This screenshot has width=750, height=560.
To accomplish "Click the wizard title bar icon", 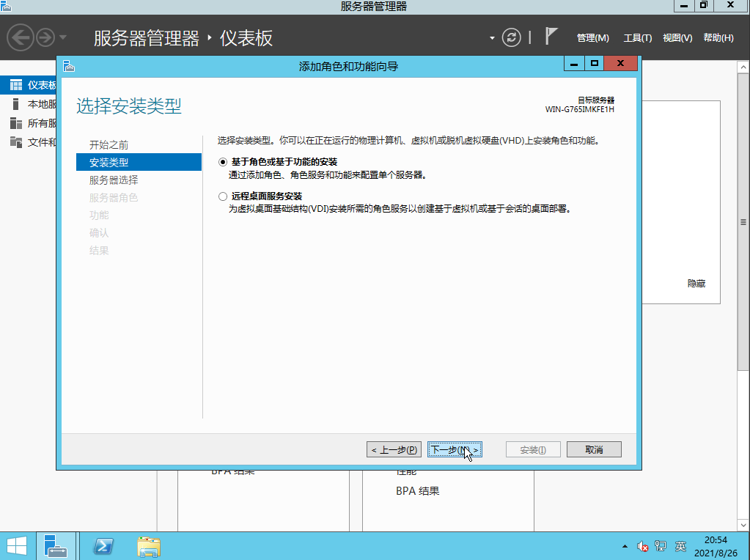I will pos(69,66).
